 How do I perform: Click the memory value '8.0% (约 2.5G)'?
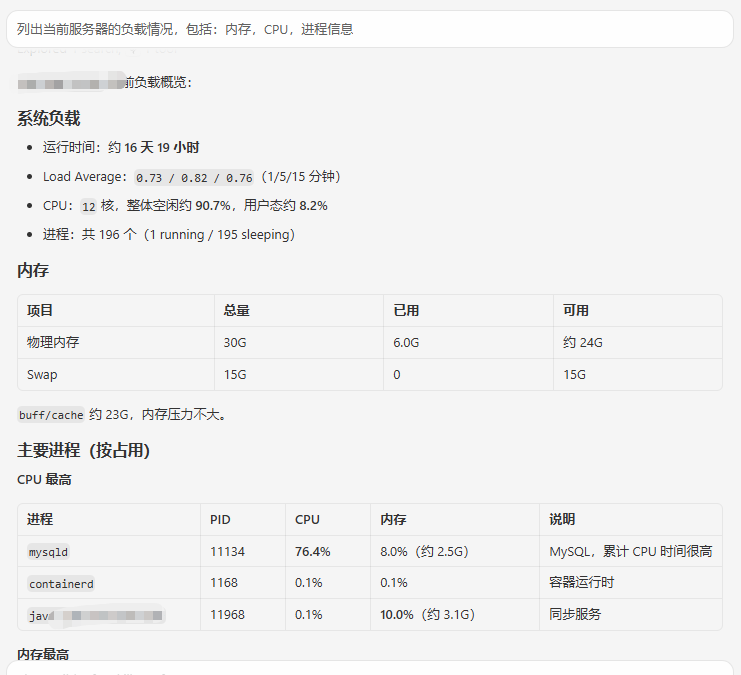[x=424, y=552]
